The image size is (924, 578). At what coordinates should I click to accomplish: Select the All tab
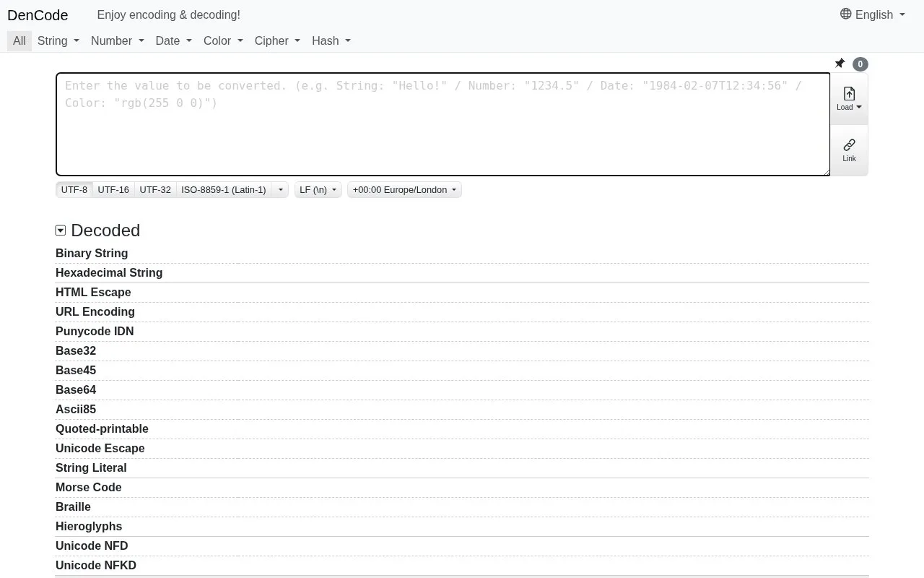tap(19, 40)
